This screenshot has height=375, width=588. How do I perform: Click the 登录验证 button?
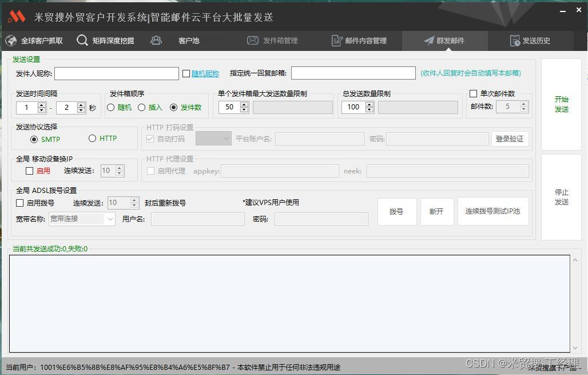[x=510, y=139]
